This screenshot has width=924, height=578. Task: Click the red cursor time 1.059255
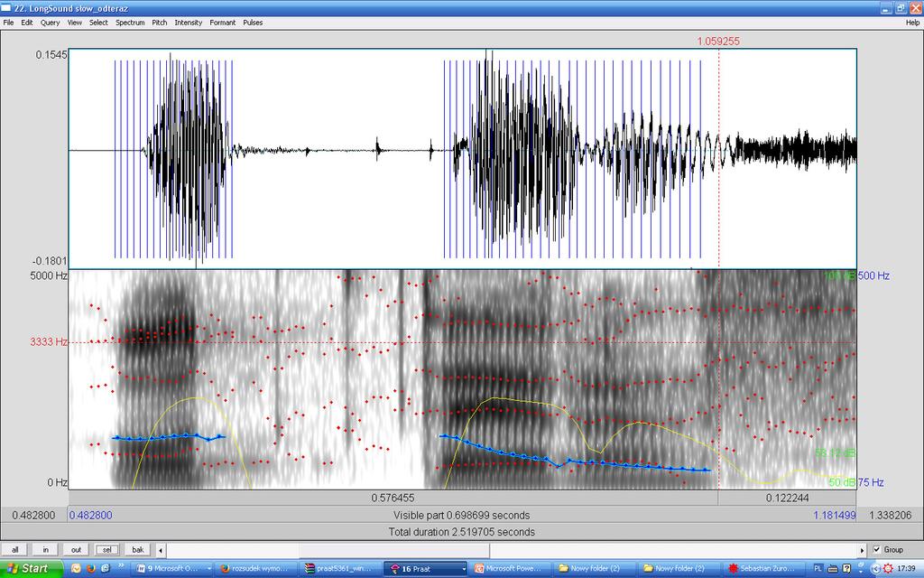[717, 42]
